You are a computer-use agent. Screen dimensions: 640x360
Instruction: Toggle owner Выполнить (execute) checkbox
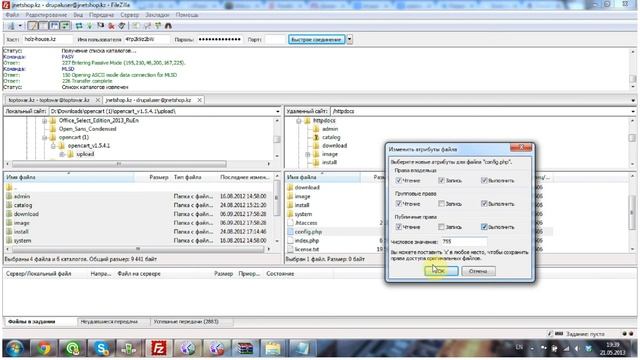484,180
